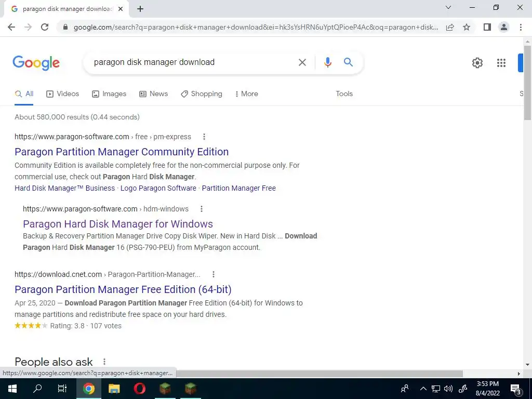Image resolution: width=532 pixels, height=399 pixels.
Task: Select the All results tab
Action: click(24, 94)
